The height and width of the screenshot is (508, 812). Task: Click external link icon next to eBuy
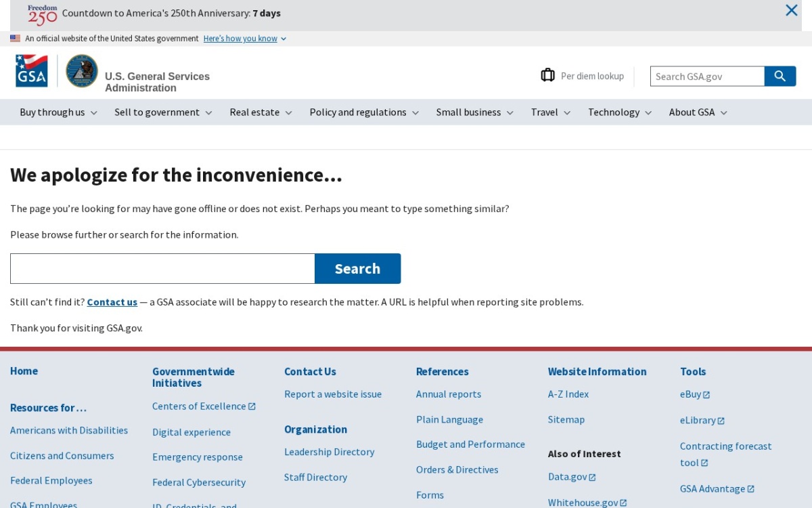click(x=706, y=395)
